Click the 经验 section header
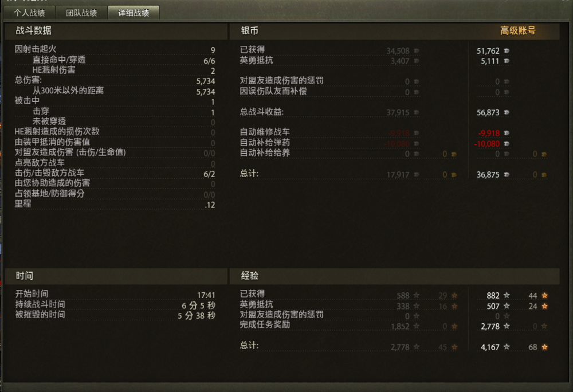Screen dimensions: 573x392 pos(250,276)
